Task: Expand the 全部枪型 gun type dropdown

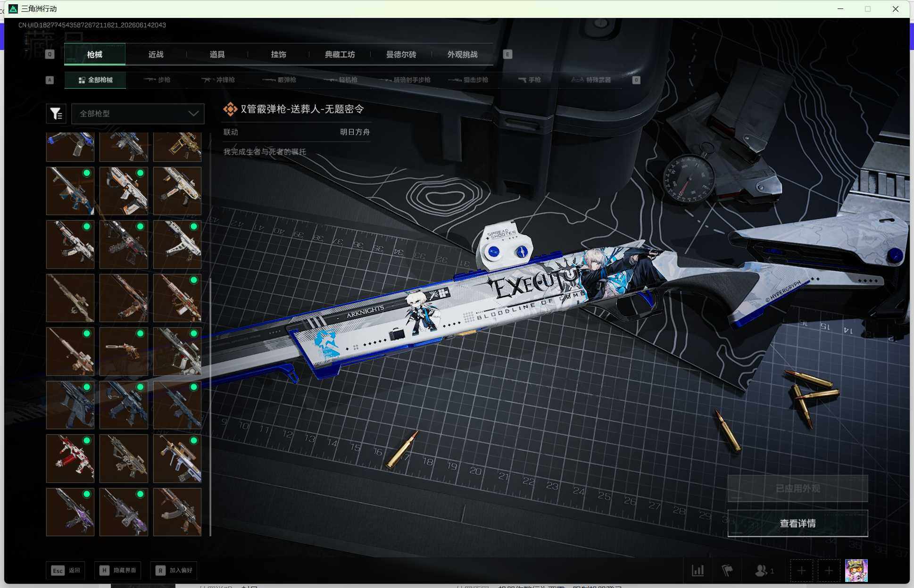Action: 138,114
